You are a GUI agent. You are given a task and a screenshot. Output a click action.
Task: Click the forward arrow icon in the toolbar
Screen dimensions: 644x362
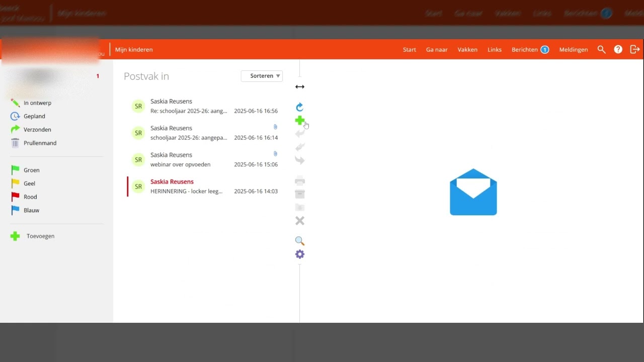click(x=300, y=160)
